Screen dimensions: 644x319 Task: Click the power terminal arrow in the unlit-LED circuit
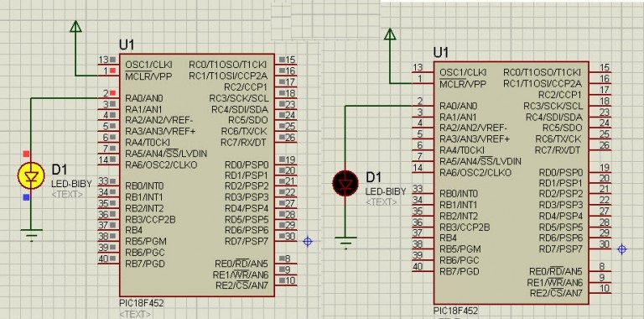pyautogui.click(x=390, y=34)
